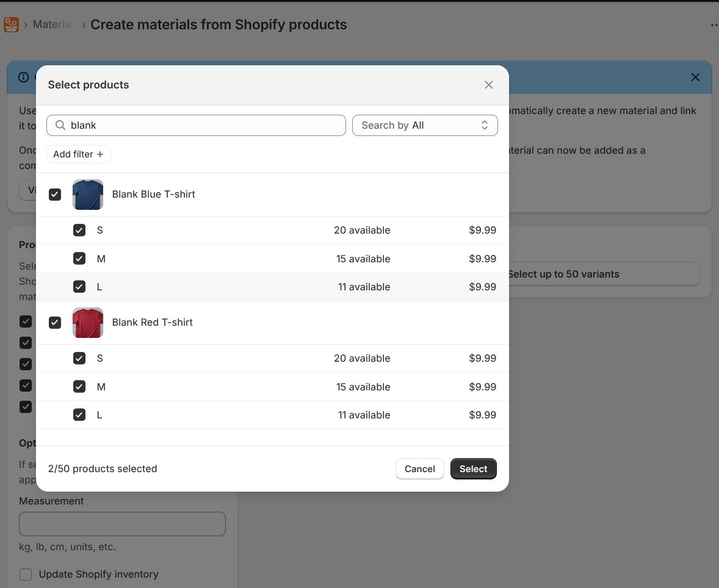Click the Blank Red T-shirt product thumbnail
The height and width of the screenshot is (588, 719).
tap(87, 322)
